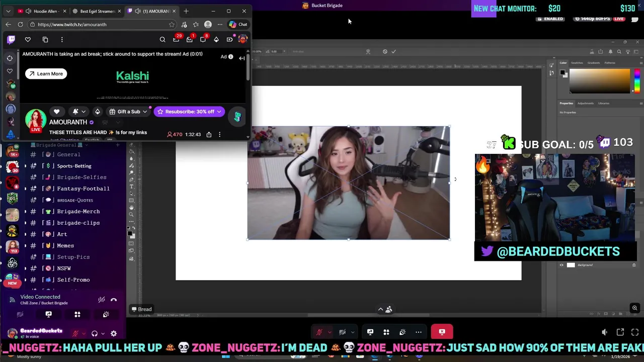
Task: Commit transform checkmark in Photoshop
Action: (393, 51)
